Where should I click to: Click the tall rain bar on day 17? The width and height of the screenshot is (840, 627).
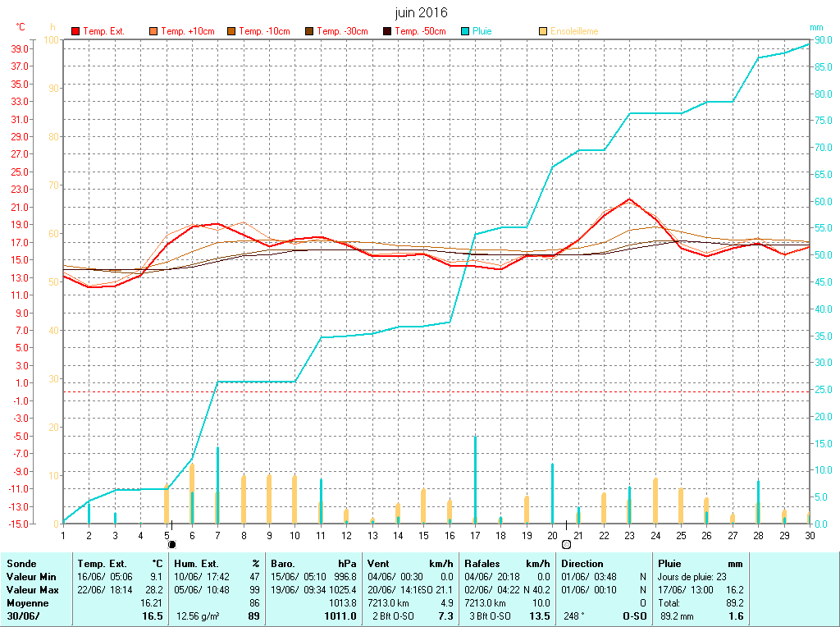tap(475, 479)
